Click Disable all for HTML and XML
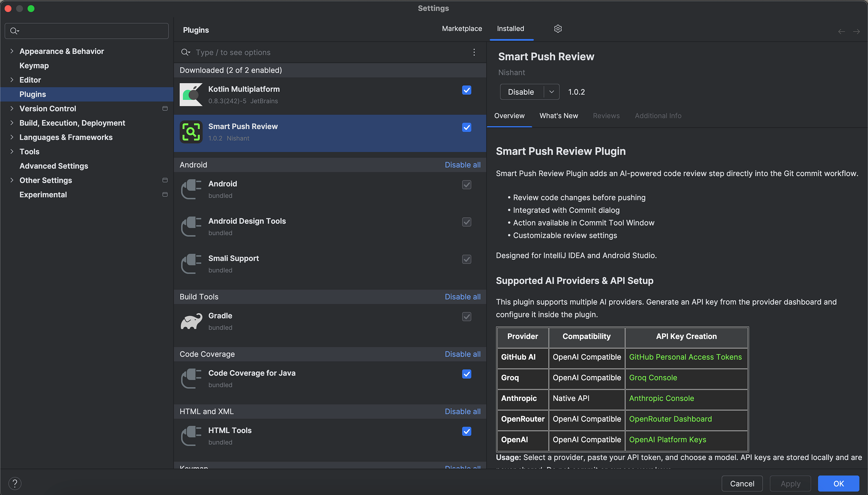The width and height of the screenshot is (868, 495). (x=462, y=412)
